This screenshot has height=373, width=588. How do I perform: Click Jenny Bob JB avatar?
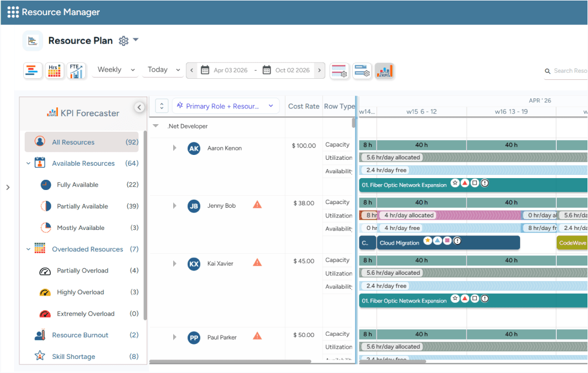tap(194, 206)
